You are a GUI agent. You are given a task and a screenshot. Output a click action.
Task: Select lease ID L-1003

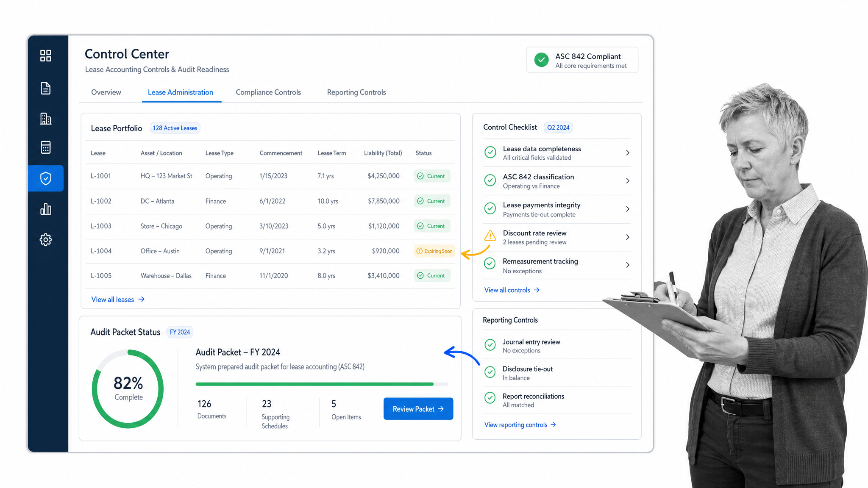pos(101,226)
